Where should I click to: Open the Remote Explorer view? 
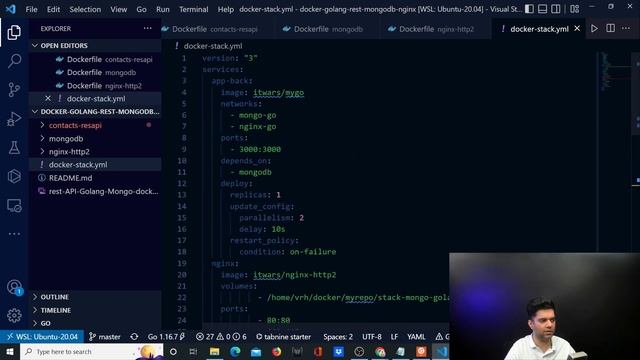click(x=14, y=206)
